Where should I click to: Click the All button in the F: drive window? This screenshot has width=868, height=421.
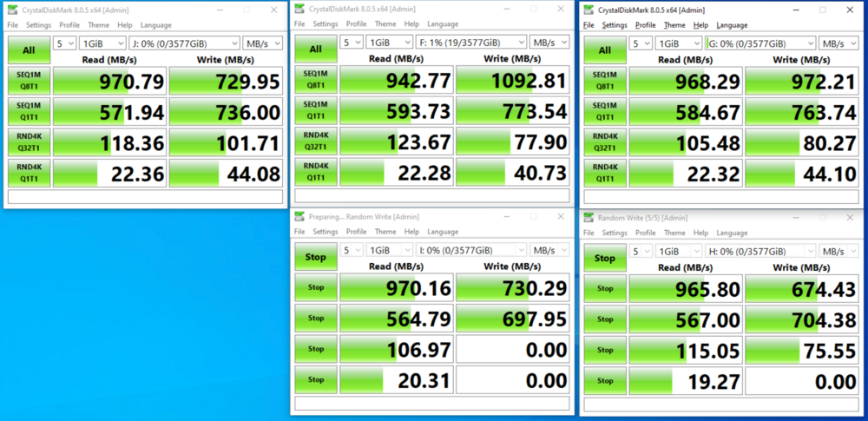coord(316,49)
